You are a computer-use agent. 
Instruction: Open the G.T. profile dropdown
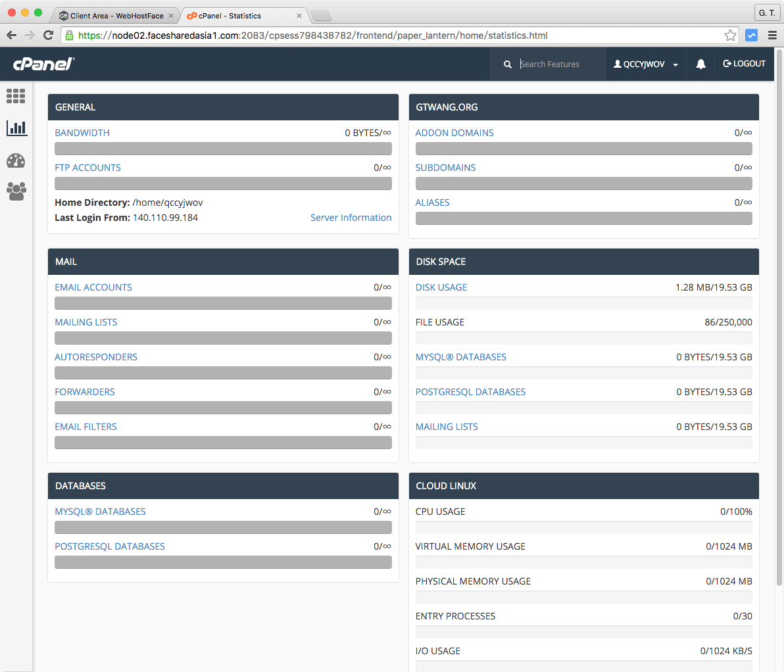point(767,12)
